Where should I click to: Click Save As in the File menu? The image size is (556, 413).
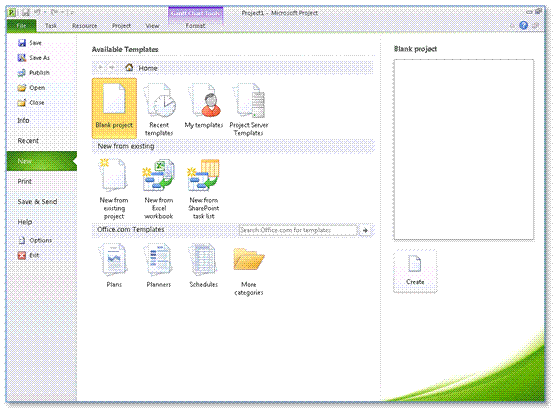34,58
